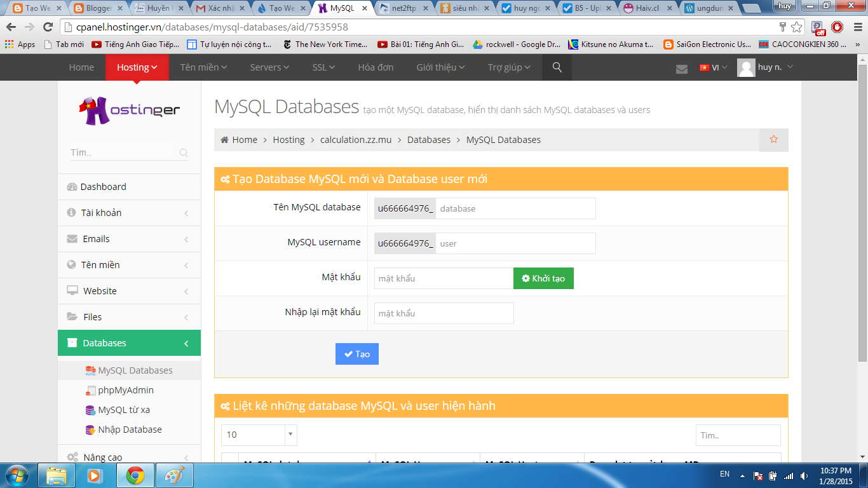Click the star favorite icon in breadcrumb
Image resolution: width=868 pixels, height=488 pixels.
coord(773,140)
